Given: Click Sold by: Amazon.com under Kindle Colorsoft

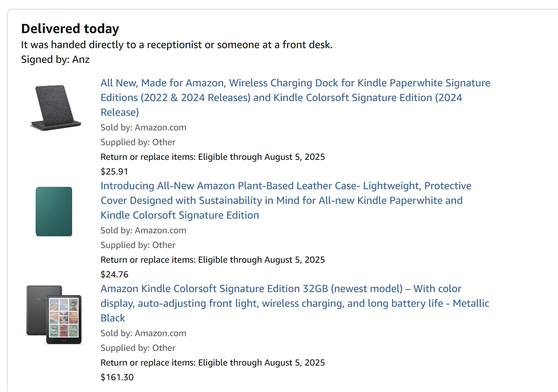Looking at the screenshot, I should point(143,333).
